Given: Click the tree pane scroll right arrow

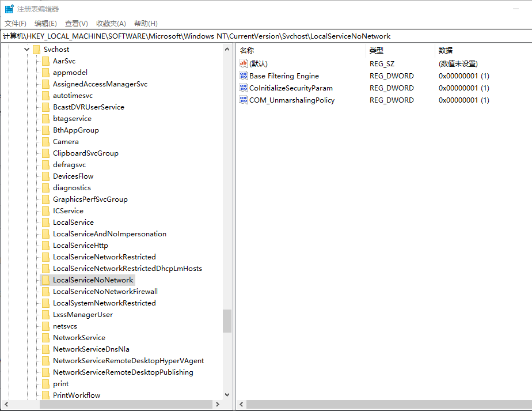Looking at the screenshot, I should click(x=218, y=404).
